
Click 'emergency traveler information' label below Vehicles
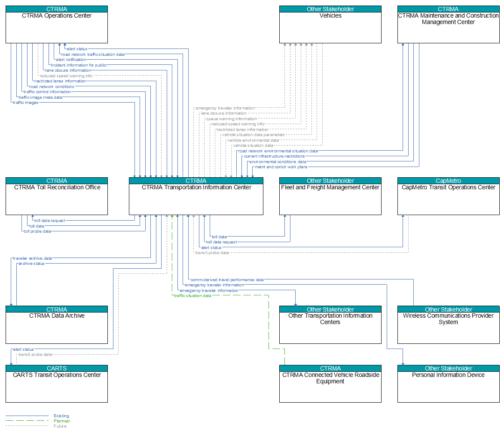tap(225, 108)
